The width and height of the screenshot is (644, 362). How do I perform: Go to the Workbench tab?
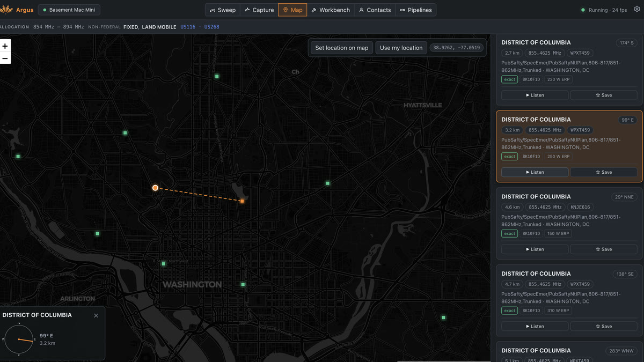pyautogui.click(x=331, y=10)
